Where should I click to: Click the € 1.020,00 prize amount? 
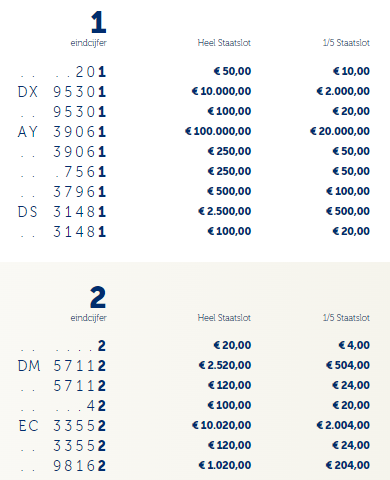(x=225, y=465)
